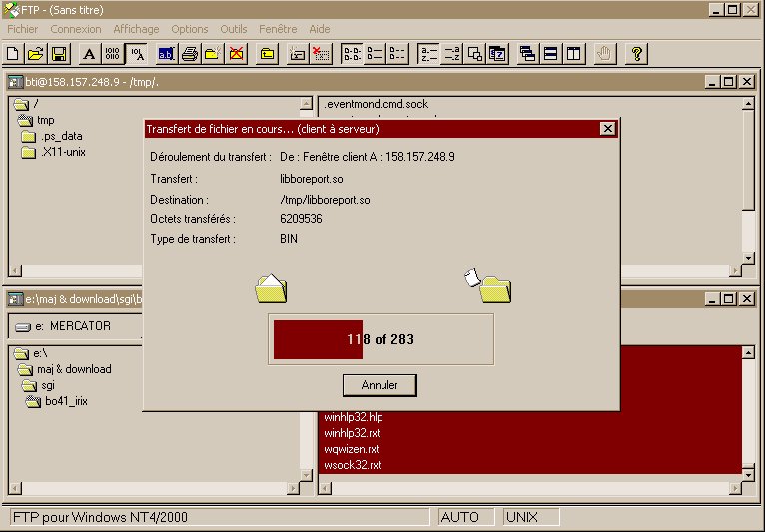
Task: Click the printer icon in toolbar
Action: click(x=189, y=54)
